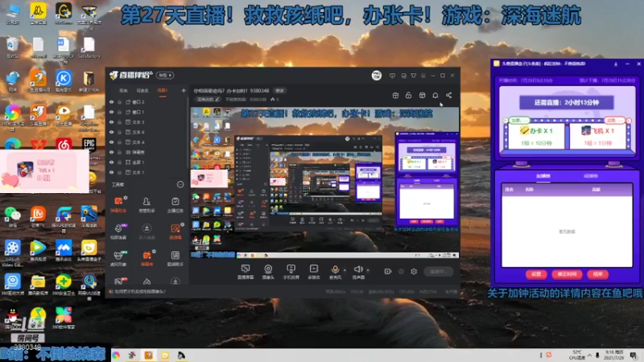The width and height of the screenshot is (644, 362).
Task: Collapse the 工具箱 toolbox section
Action: (x=180, y=185)
